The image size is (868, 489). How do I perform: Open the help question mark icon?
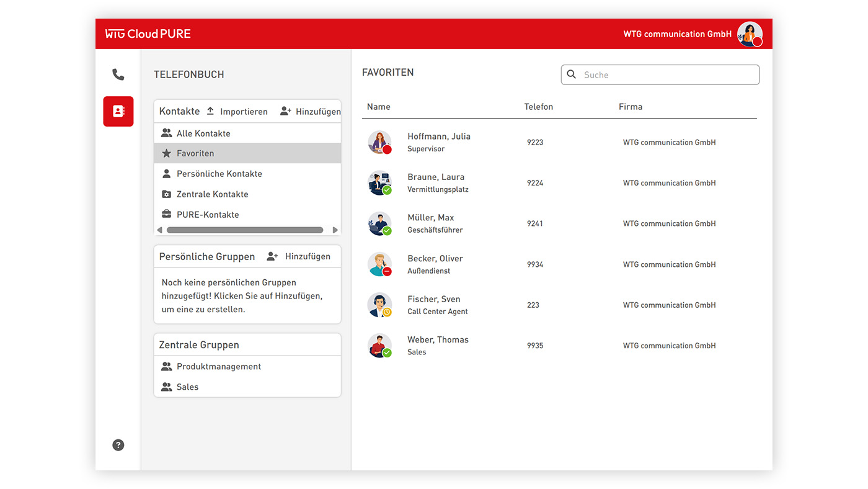coord(118,445)
